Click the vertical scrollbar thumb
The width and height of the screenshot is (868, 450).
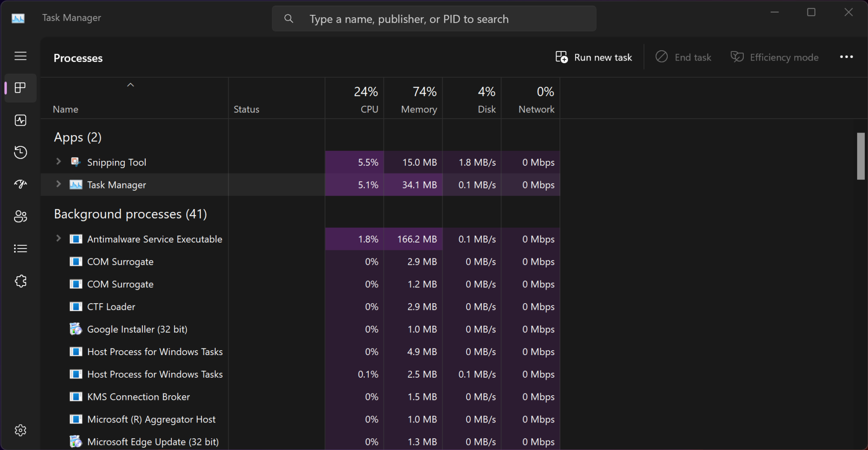tap(860, 156)
